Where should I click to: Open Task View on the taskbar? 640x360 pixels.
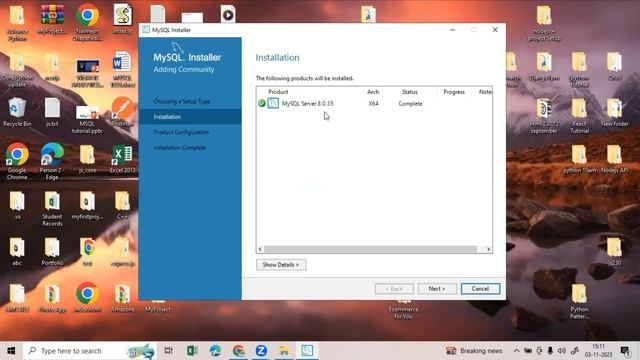click(x=168, y=351)
